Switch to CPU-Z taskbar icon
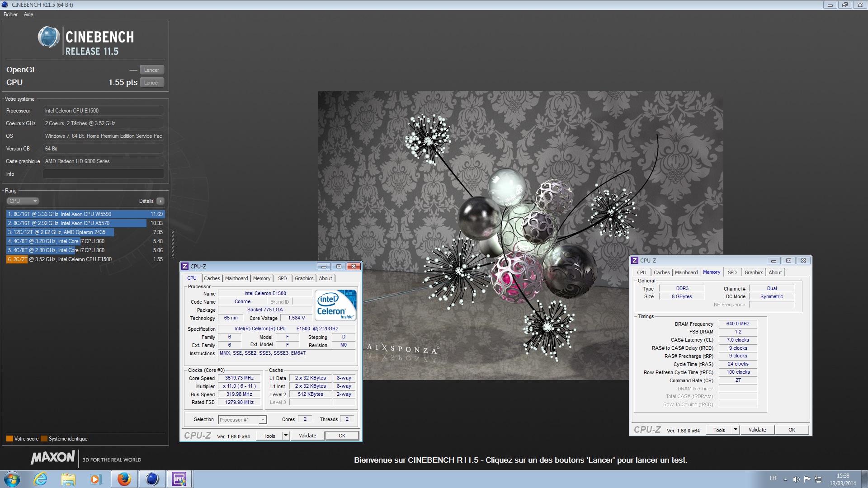The image size is (868, 488). pyautogui.click(x=179, y=479)
